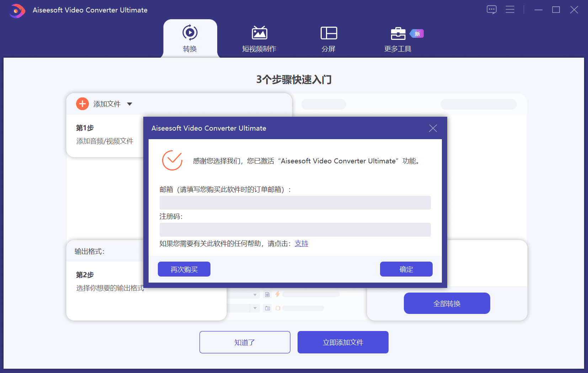Open the hamburger menu in title bar
588x373 pixels.
tap(510, 10)
